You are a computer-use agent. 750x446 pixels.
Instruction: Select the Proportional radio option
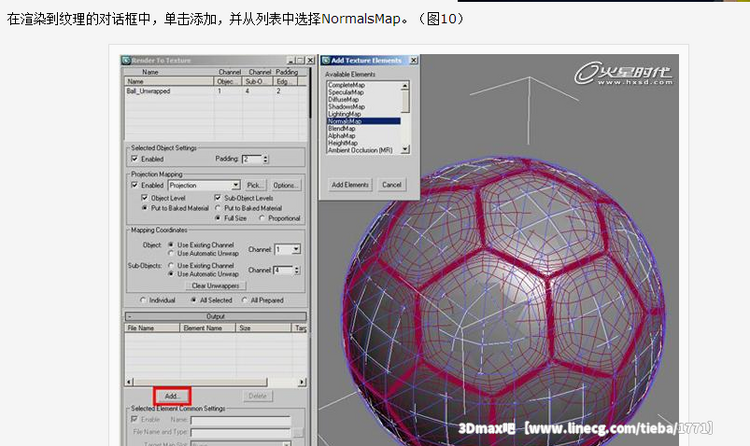[262, 218]
